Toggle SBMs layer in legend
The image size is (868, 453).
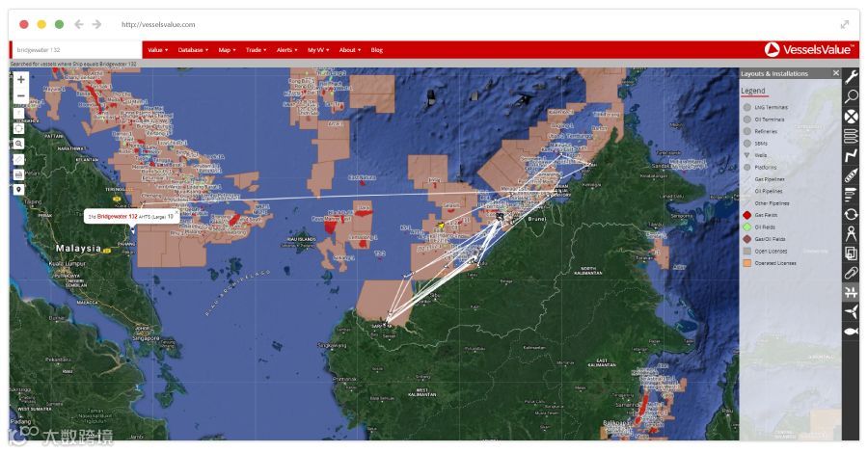755,144
